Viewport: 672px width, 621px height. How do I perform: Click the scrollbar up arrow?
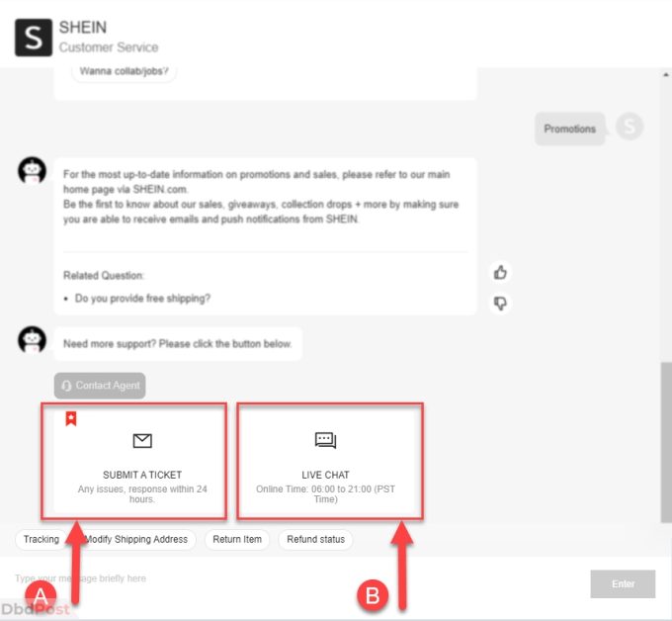666,74
